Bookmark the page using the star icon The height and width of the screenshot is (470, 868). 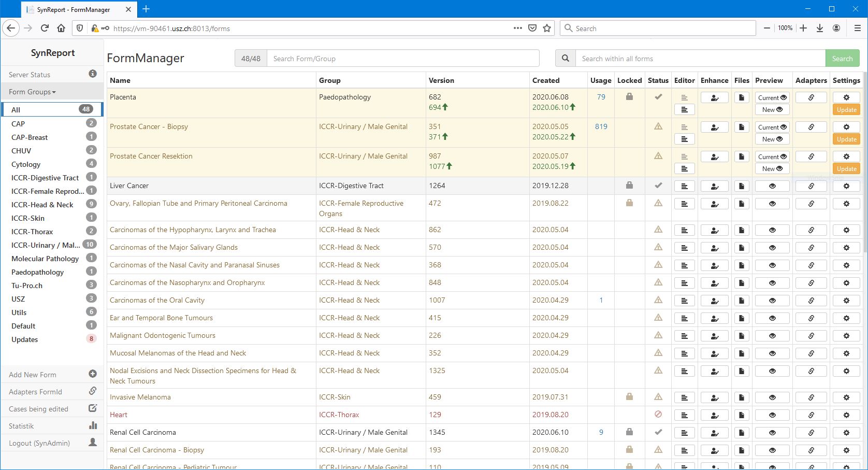click(547, 28)
